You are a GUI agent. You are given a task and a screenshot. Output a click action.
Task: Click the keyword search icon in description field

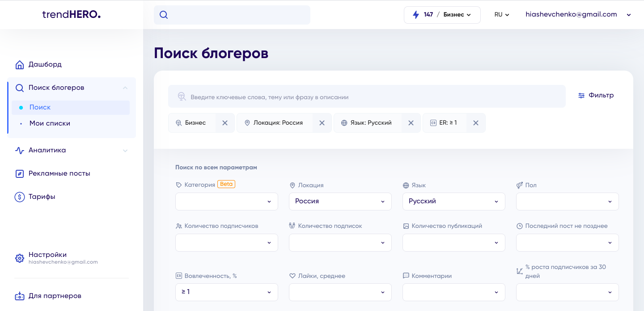point(182,97)
